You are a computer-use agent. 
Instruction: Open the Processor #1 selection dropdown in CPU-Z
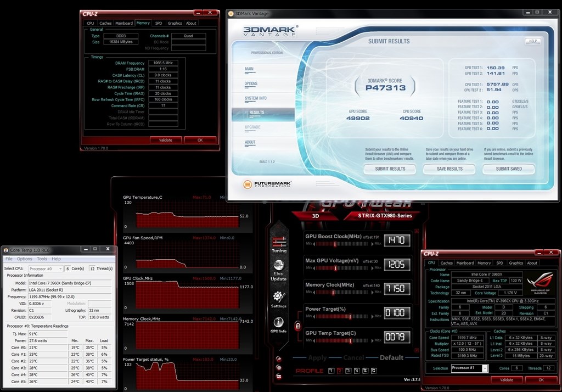coord(485,368)
